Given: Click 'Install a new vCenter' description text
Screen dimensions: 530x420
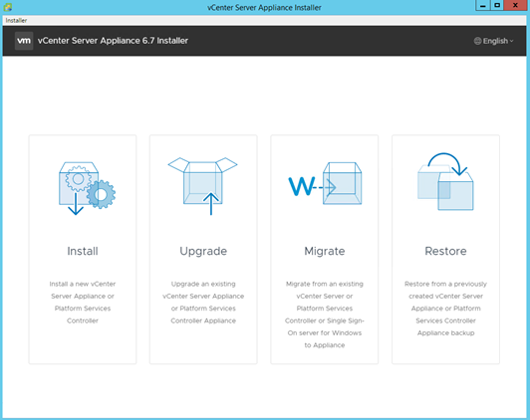Looking at the screenshot, I should [x=83, y=303].
